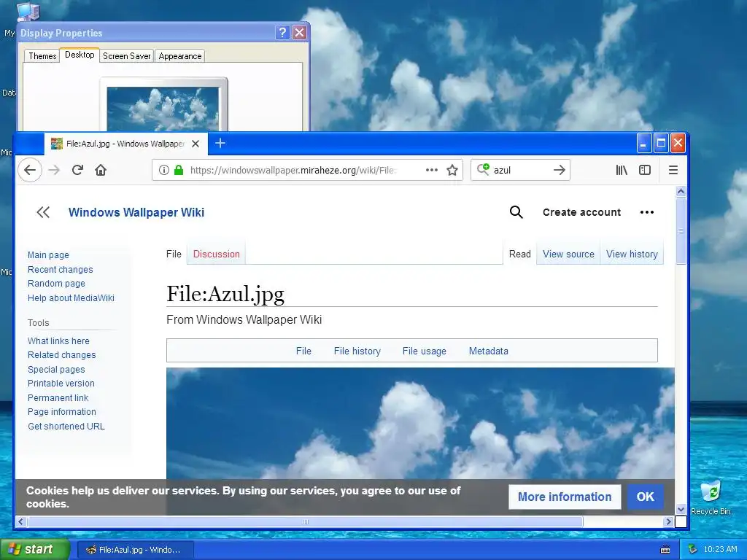The width and height of the screenshot is (747, 560).
Task: Select the Read view tab
Action: (x=519, y=254)
